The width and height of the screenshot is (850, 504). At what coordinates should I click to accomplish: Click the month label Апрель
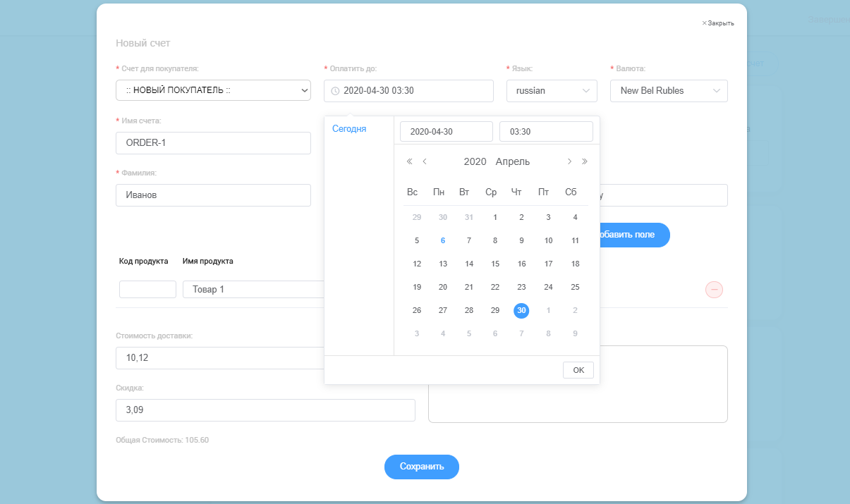pyautogui.click(x=513, y=161)
